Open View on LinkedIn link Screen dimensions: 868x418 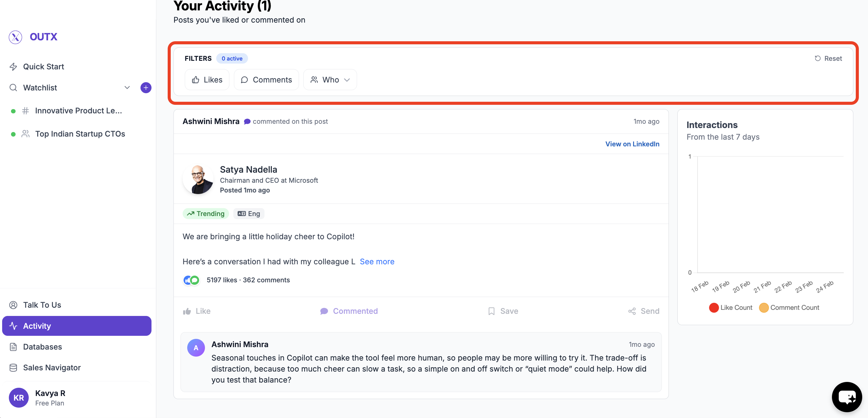(x=632, y=144)
